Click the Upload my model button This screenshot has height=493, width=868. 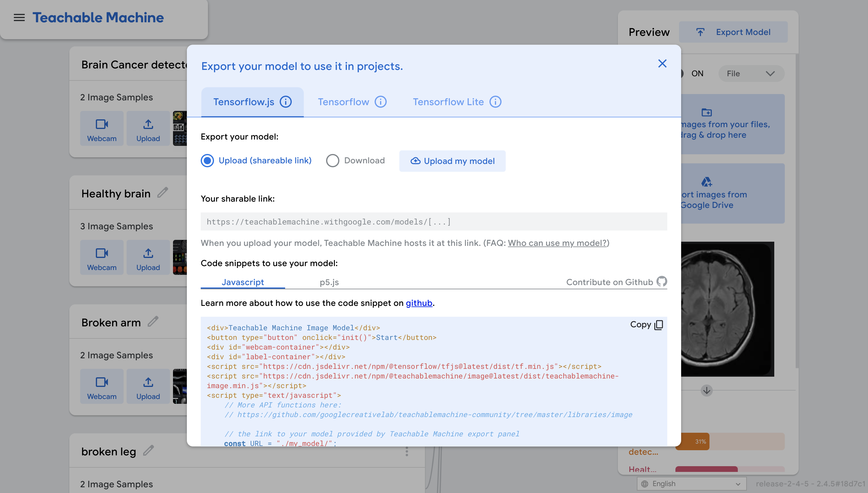pos(452,161)
